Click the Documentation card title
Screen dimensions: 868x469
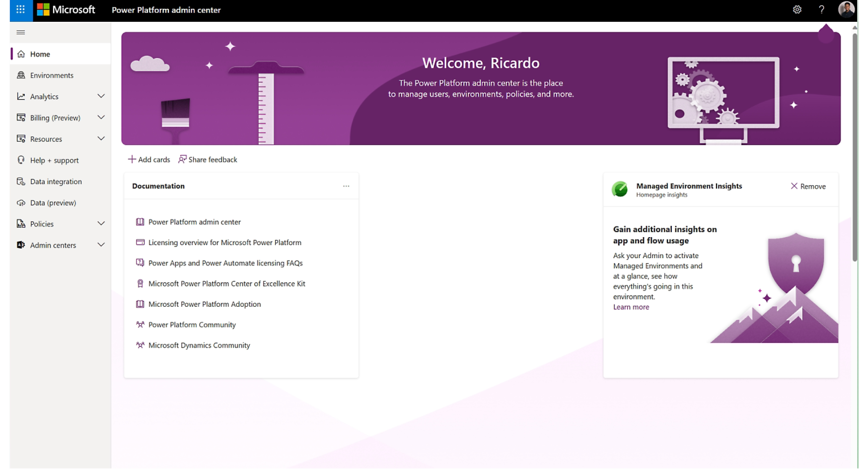coord(158,186)
